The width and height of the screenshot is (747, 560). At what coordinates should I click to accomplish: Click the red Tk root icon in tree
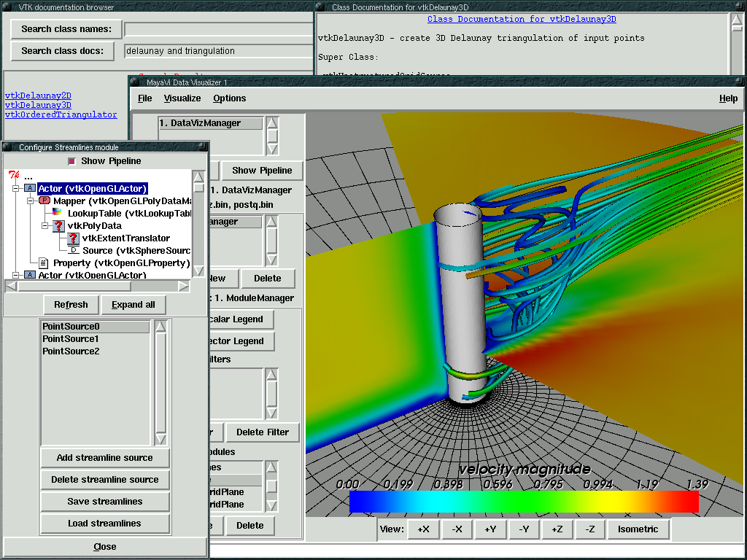(13, 176)
